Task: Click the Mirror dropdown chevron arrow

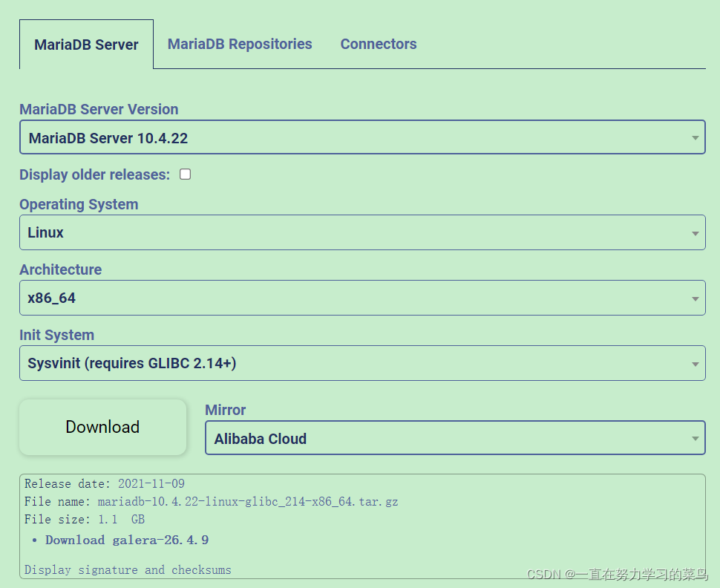Action: pos(696,438)
